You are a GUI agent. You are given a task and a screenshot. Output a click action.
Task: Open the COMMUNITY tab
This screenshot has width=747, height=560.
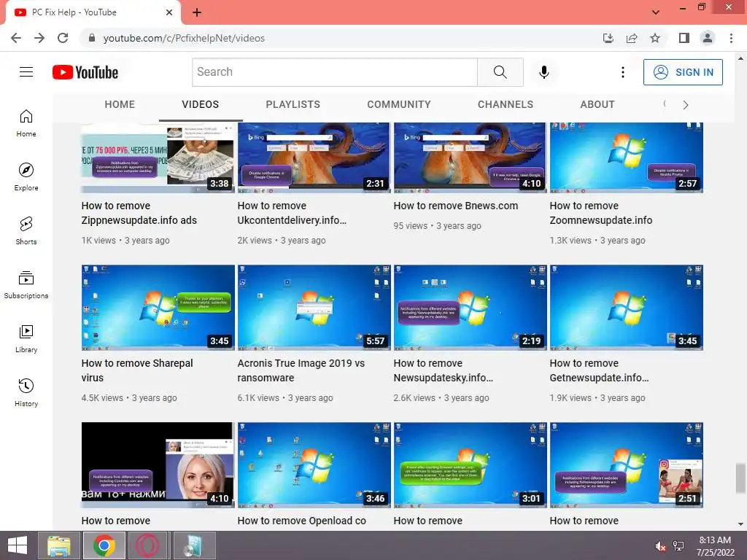[x=399, y=104]
